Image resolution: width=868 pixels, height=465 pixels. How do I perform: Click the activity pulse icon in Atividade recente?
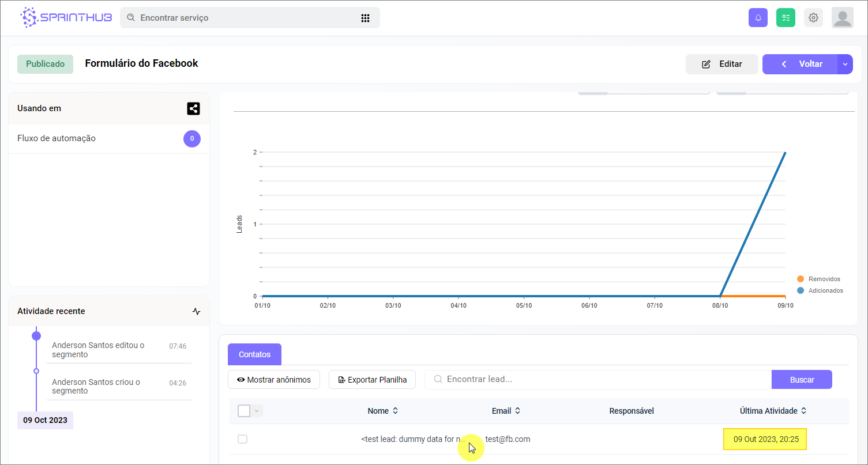point(196,311)
